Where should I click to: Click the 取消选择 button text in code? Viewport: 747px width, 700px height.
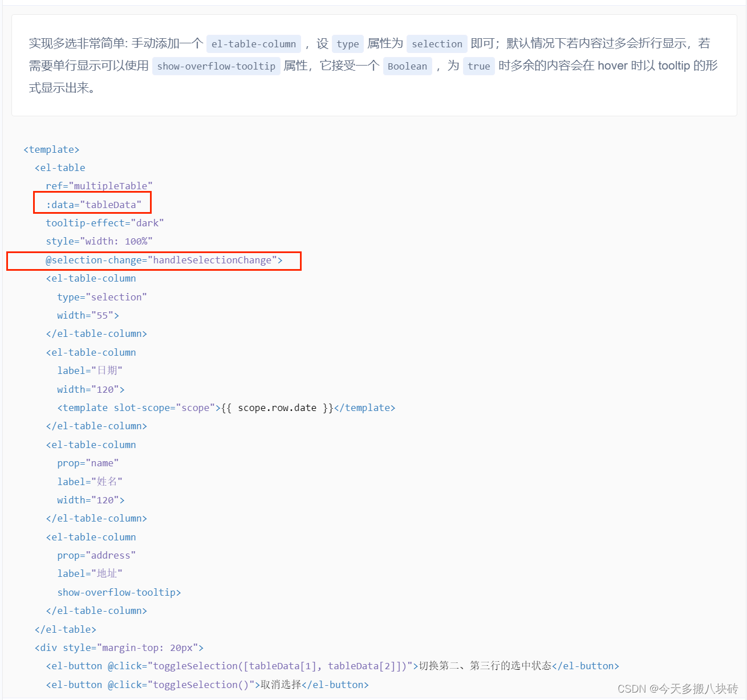279,684
